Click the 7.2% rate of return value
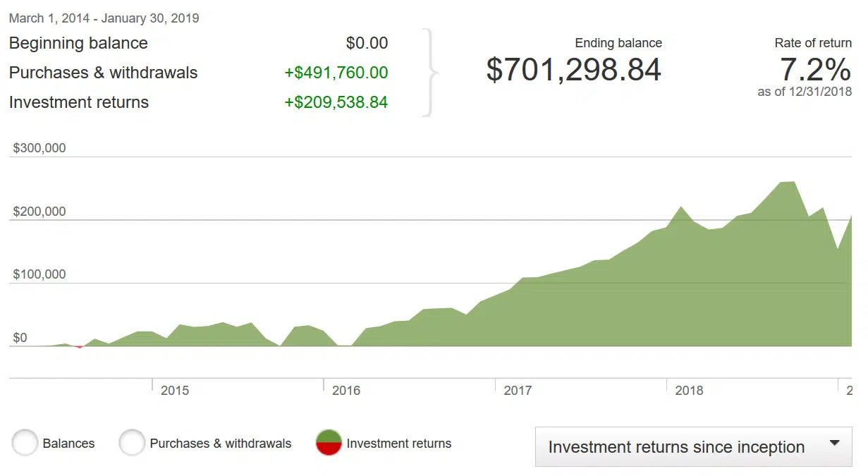868x476 pixels. pos(815,70)
